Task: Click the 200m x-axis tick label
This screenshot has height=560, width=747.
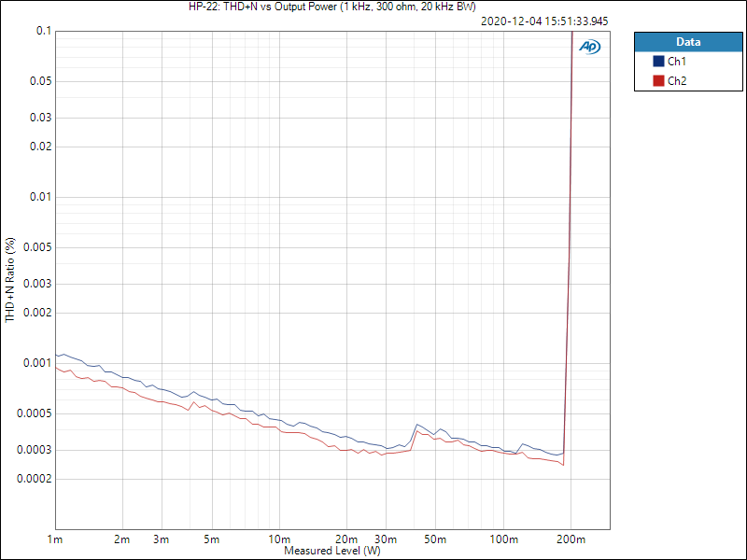Action: tap(571, 539)
